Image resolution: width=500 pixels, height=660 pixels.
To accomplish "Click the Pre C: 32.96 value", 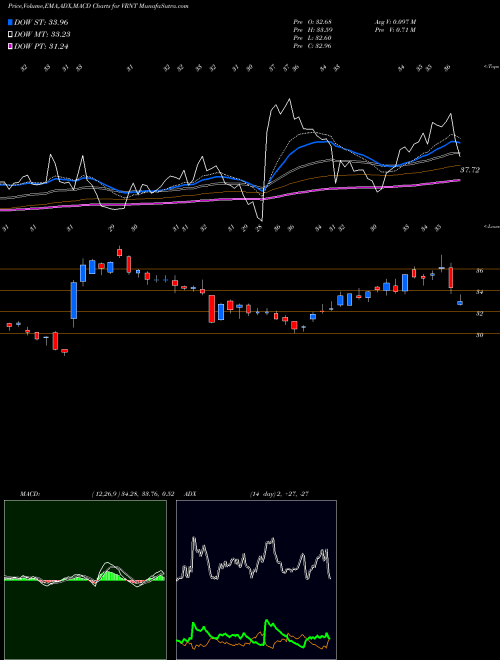I will pos(313,46).
